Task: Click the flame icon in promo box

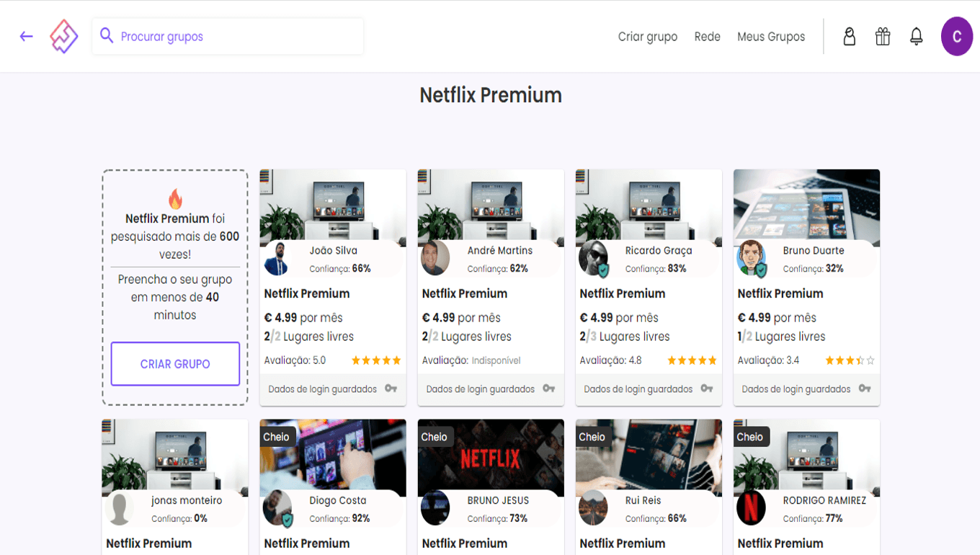Action: (x=175, y=199)
